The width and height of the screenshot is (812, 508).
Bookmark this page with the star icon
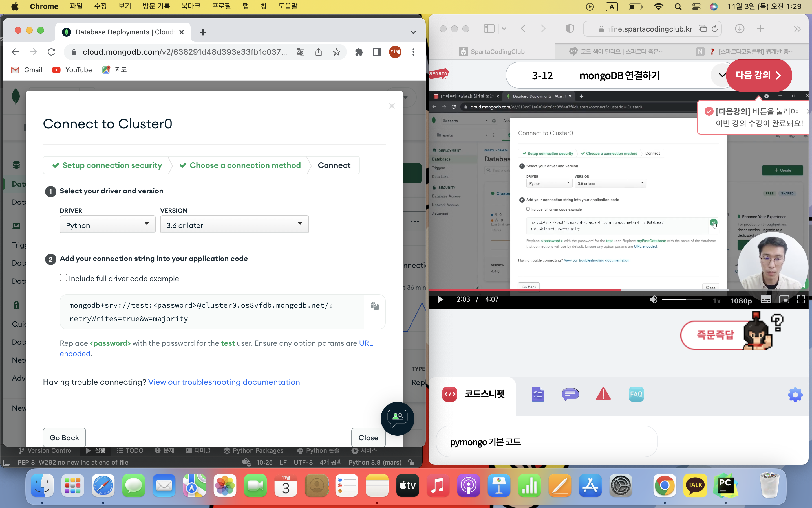(x=337, y=52)
